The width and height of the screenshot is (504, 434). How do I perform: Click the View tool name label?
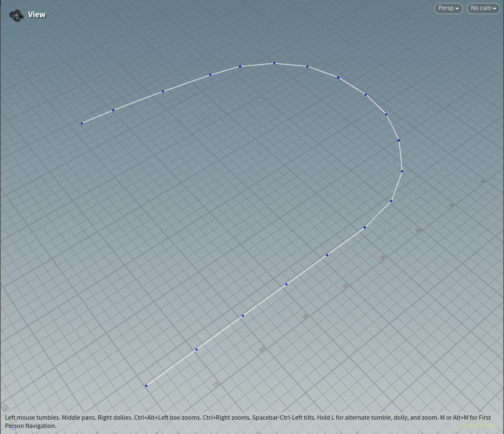tap(37, 15)
